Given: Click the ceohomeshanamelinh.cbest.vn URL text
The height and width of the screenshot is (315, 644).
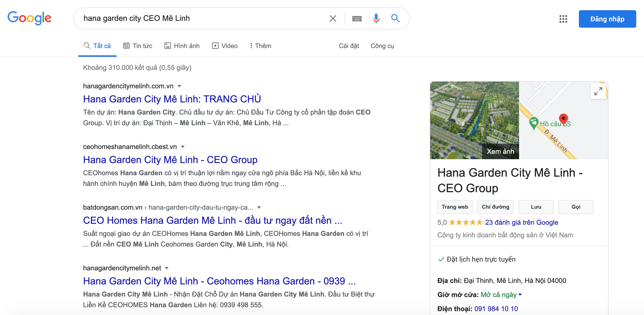Looking at the screenshot, I should (130, 147).
